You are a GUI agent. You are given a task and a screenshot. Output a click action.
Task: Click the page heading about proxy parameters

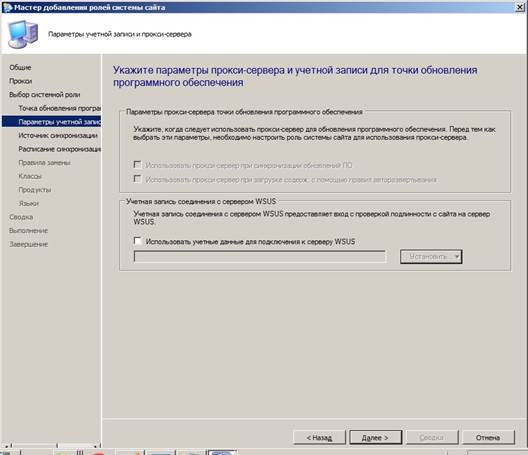click(295, 76)
